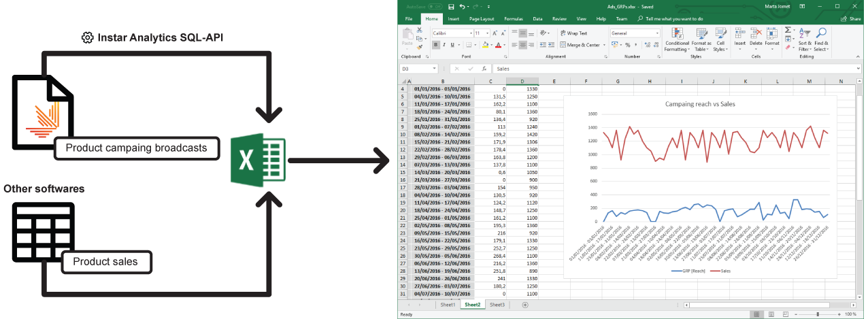Click the Undo arrow icon
Viewport: 868px width, 319px height.
462,7
